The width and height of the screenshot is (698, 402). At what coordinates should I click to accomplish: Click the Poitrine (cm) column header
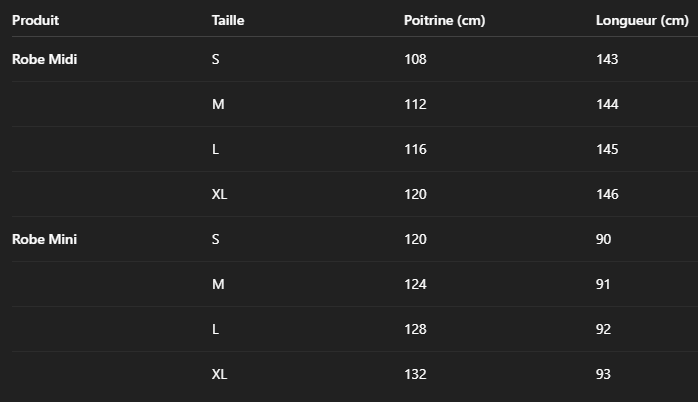444,20
